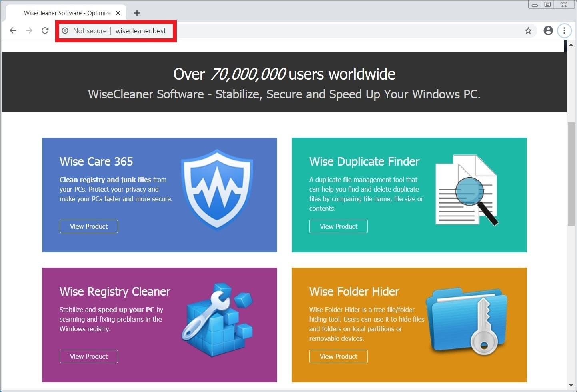577x392 pixels.
Task: Click the vertical scrollbar thumb
Action: coord(571,174)
